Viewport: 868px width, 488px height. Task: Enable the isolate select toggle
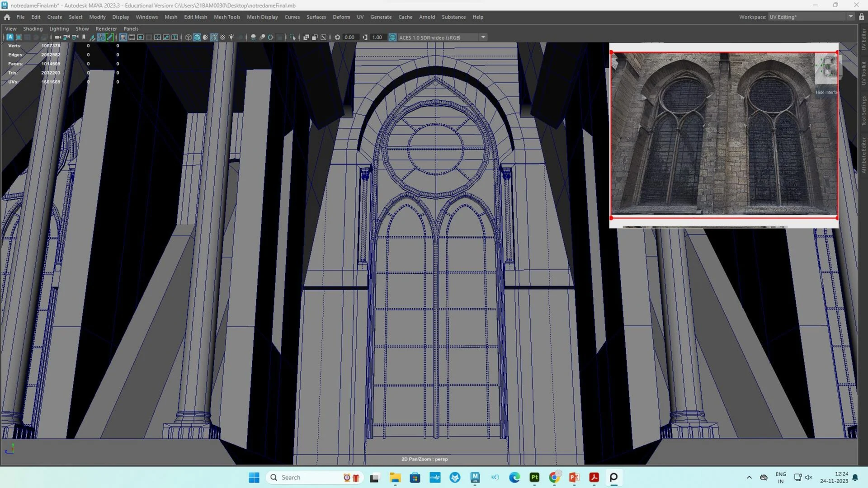point(293,37)
